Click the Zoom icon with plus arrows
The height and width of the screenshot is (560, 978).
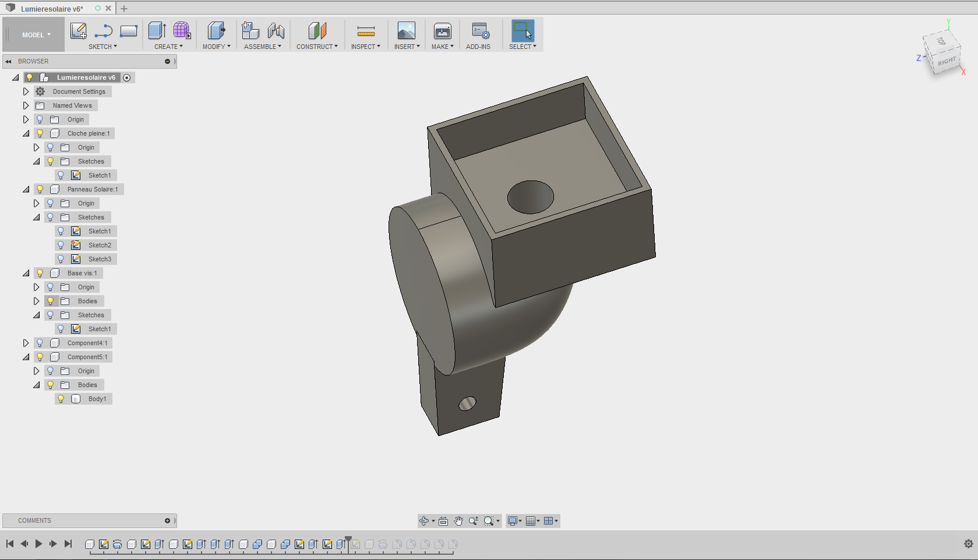point(474,521)
